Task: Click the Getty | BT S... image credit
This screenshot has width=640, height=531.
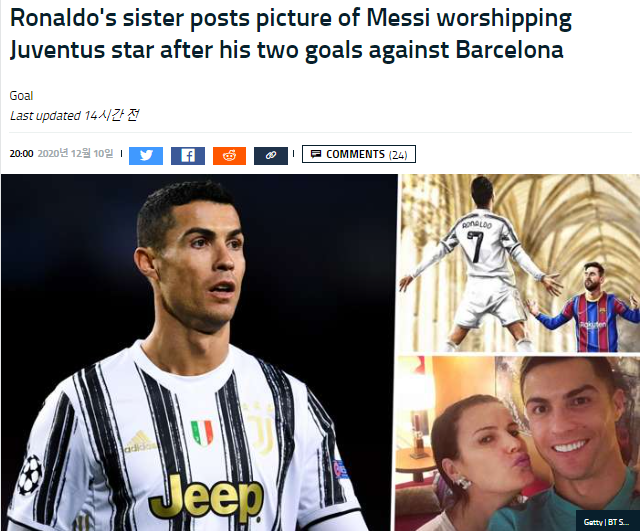Action: 607,522
